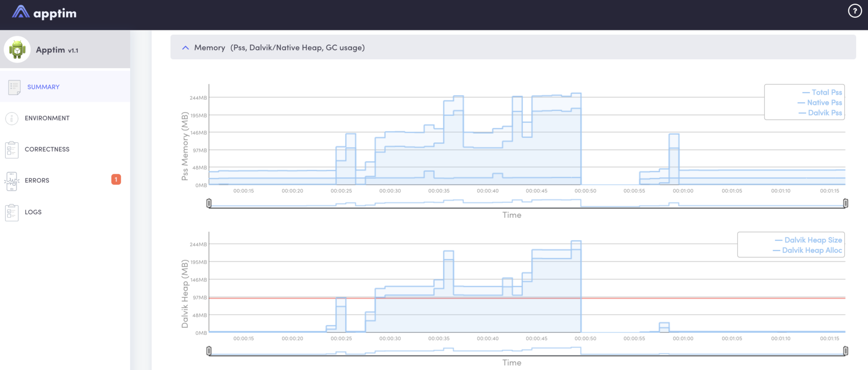868x370 pixels.
Task: Click the 00:01:00 tick on Dalvik Heap chart
Action: (683, 339)
